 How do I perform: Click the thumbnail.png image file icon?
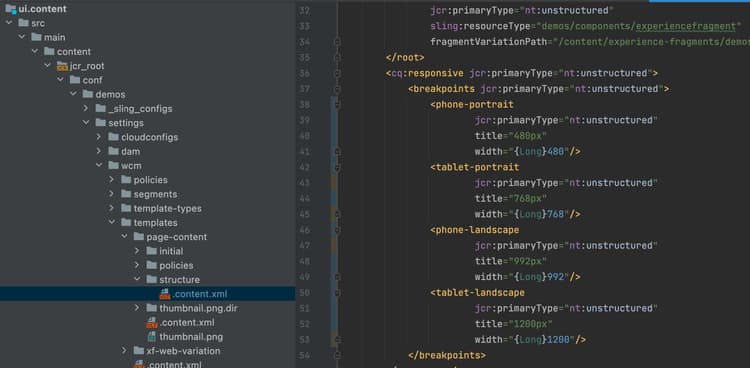click(x=152, y=337)
